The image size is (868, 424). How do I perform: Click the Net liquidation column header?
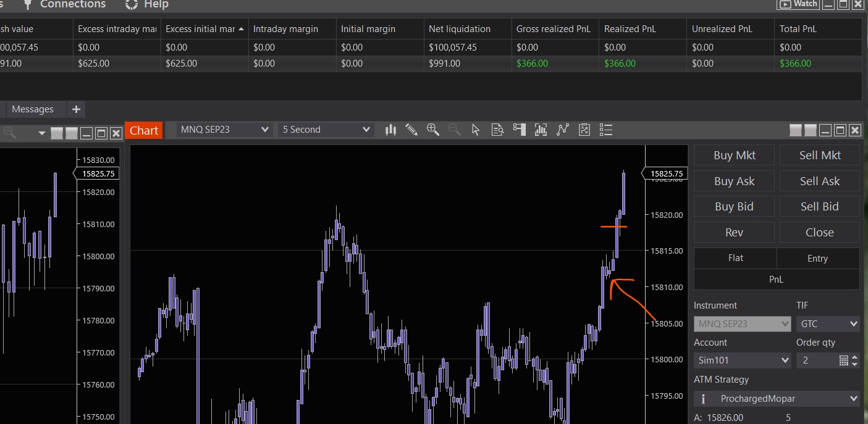point(468,29)
